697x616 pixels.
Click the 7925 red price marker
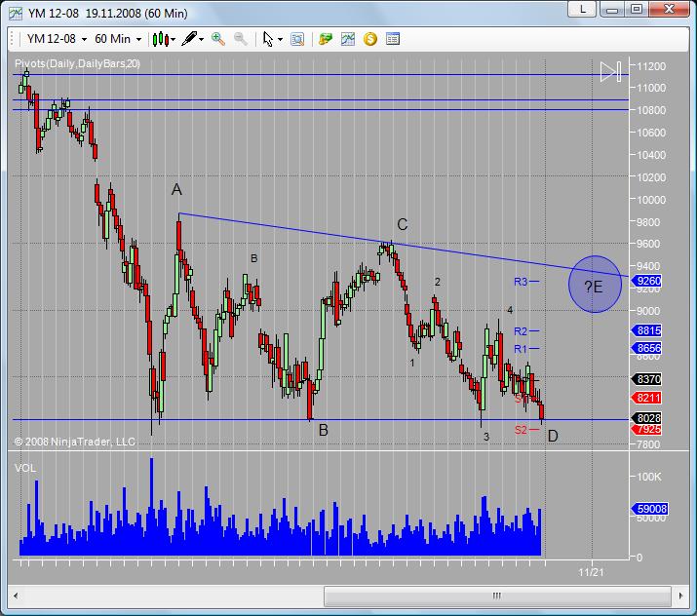pos(646,429)
